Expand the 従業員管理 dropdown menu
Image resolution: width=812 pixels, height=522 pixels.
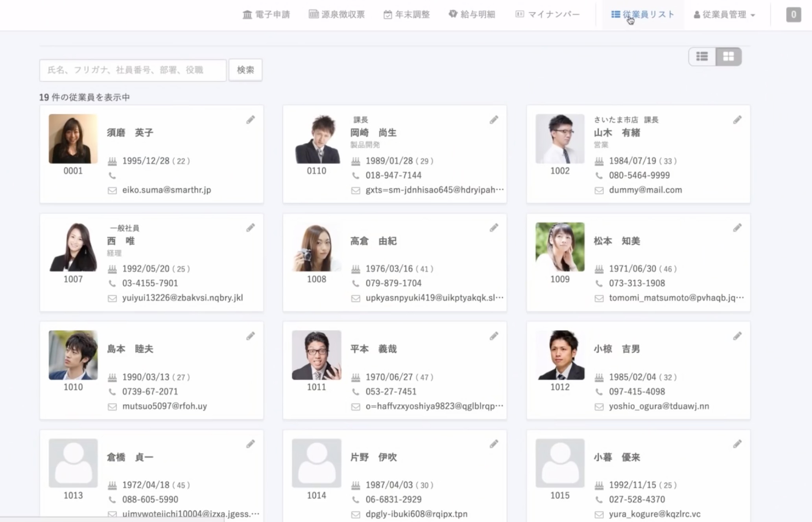pos(724,15)
